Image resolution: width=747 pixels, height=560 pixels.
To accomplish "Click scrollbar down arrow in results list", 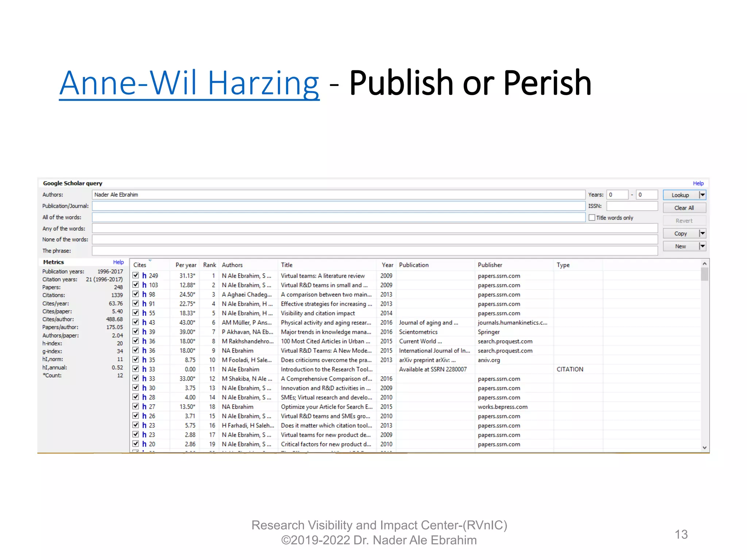I will (705, 447).
